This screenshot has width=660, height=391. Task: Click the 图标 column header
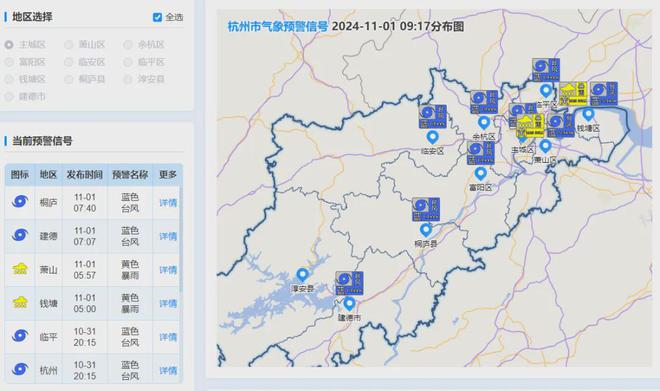click(x=20, y=175)
